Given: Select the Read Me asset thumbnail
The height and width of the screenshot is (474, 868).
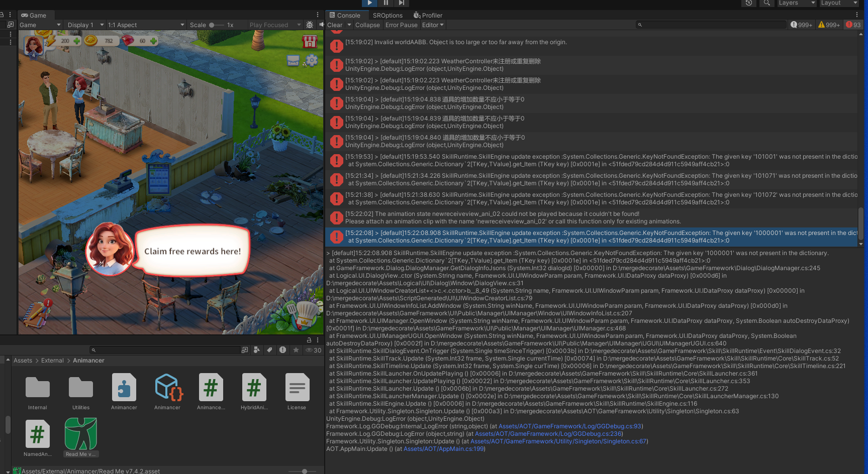Looking at the screenshot, I should (80, 435).
